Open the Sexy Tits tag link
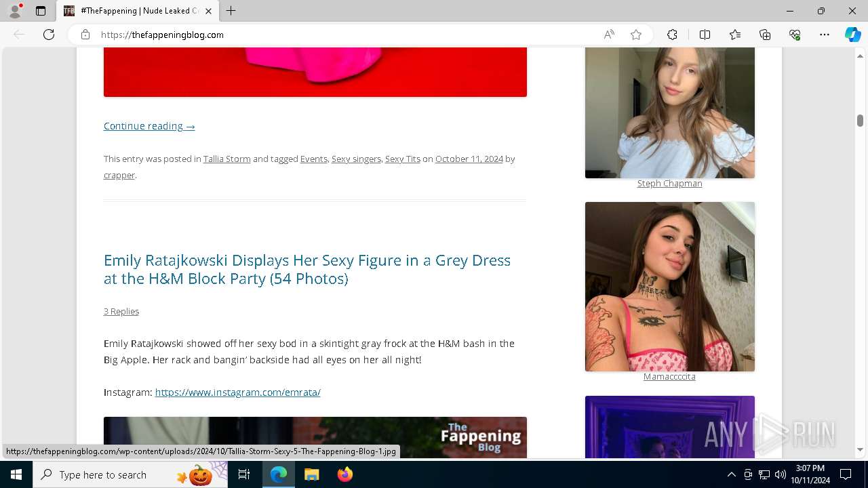This screenshot has height=488, width=868. point(403,159)
